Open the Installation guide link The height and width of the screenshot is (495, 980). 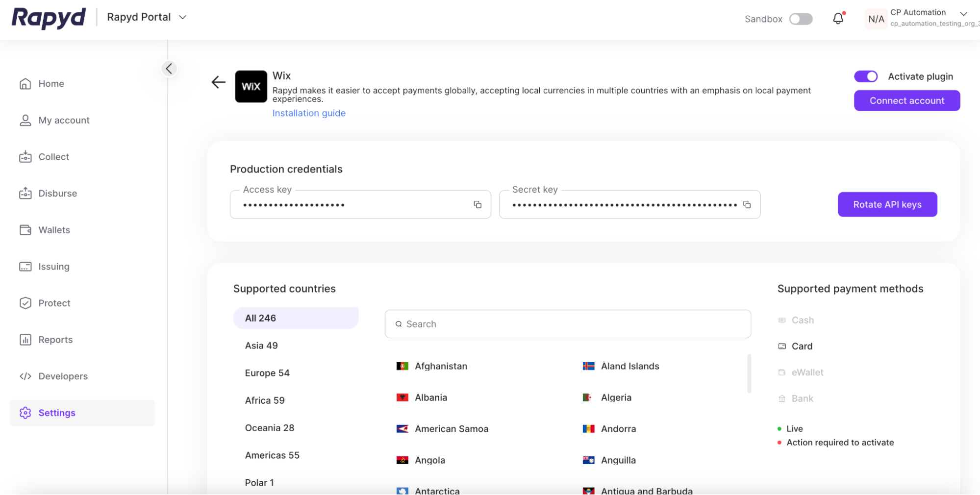(309, 113)
